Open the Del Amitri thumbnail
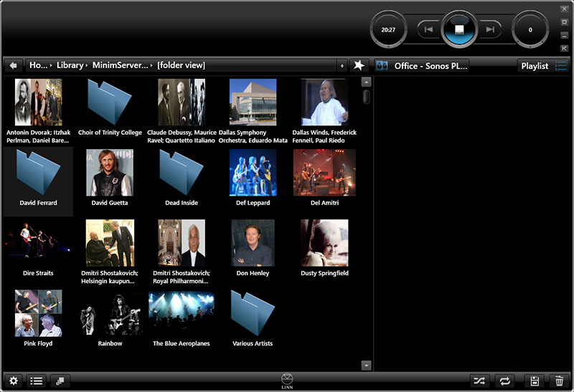Image resolution: width=574 pixels, height=392 pixels. (324, 173)
